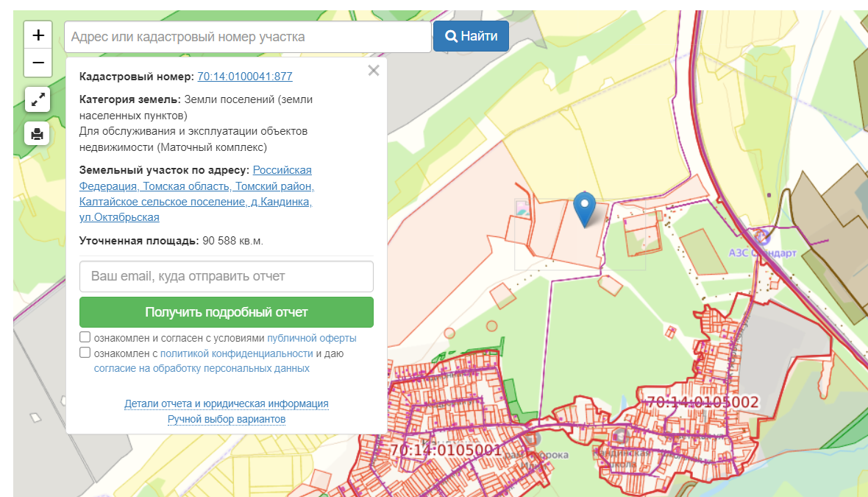This screenshot has width=868, height=497.
Task: Click the blue location pin marker
Action: coord(585,208)
